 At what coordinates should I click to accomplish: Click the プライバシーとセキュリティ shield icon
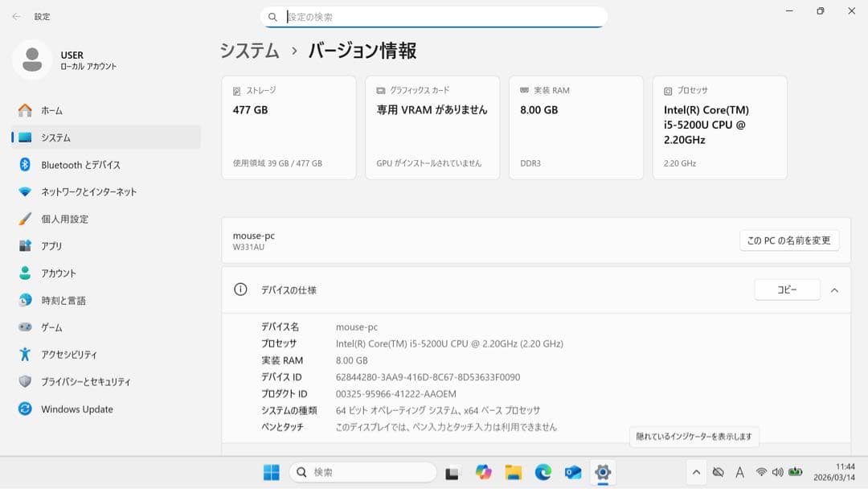(x=25, y=381)
